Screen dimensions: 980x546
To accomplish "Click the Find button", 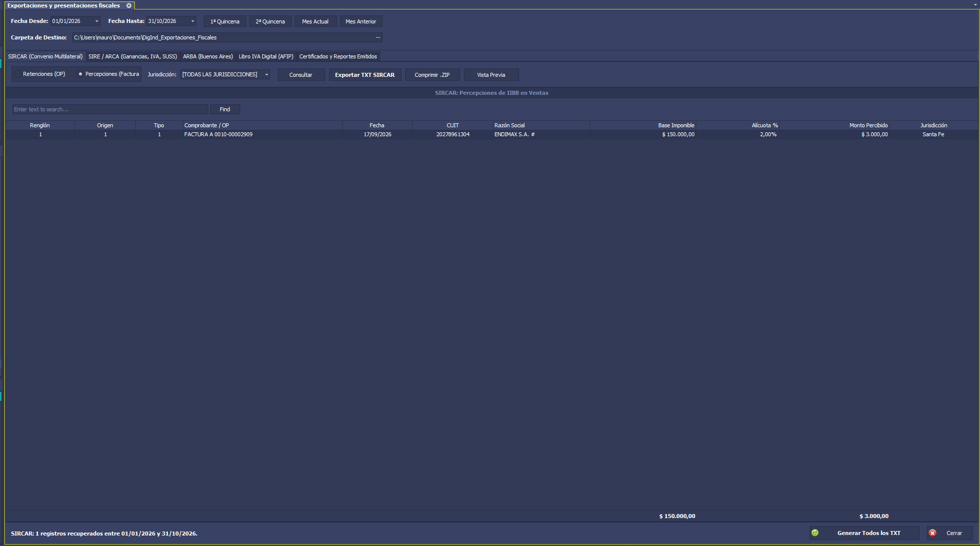I will pyautogui.click(x=225, y=109).
